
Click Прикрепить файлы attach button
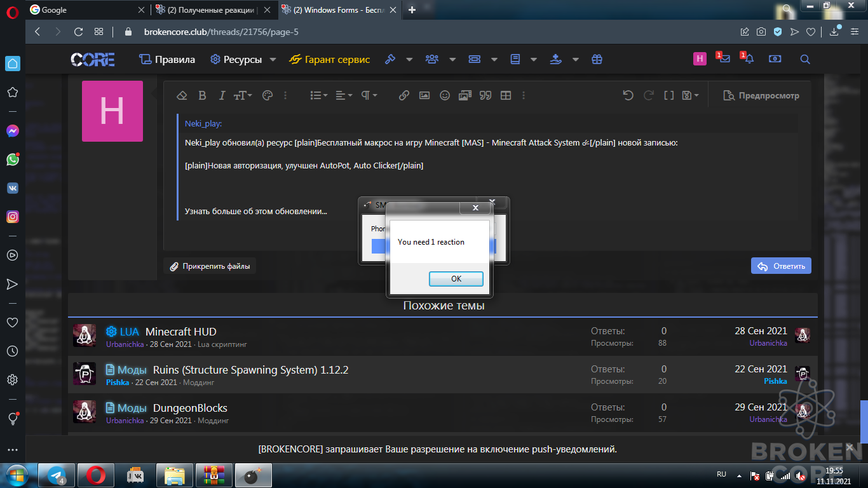click(x=210, y=266)
